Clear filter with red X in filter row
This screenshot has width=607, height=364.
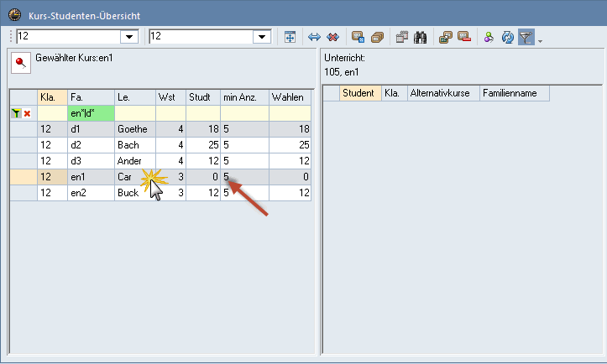tap(27, 113)
